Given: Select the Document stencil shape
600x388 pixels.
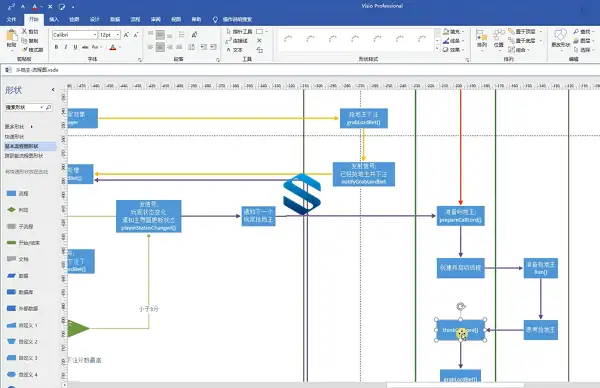Looking at the screenshot, I should coord(18,259).
